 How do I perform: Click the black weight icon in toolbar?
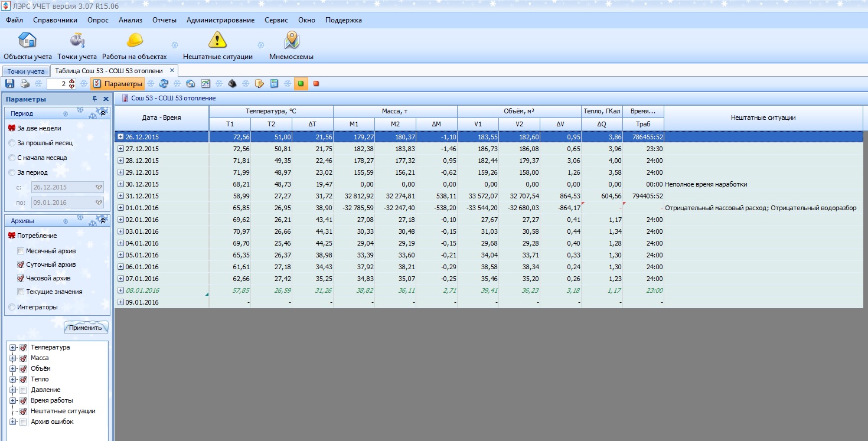coord(233,84)
